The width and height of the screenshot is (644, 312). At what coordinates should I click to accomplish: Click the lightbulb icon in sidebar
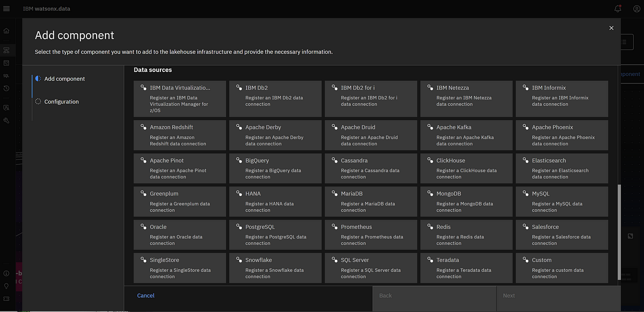(6, 286)
